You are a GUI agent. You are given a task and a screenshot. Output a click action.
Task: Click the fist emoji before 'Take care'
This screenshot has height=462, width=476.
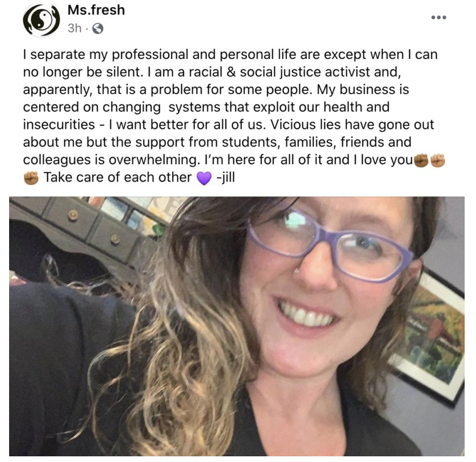(31, 178)
